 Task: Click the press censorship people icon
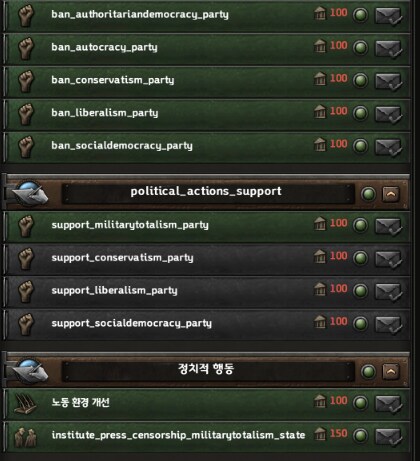[x=26, y=437]
